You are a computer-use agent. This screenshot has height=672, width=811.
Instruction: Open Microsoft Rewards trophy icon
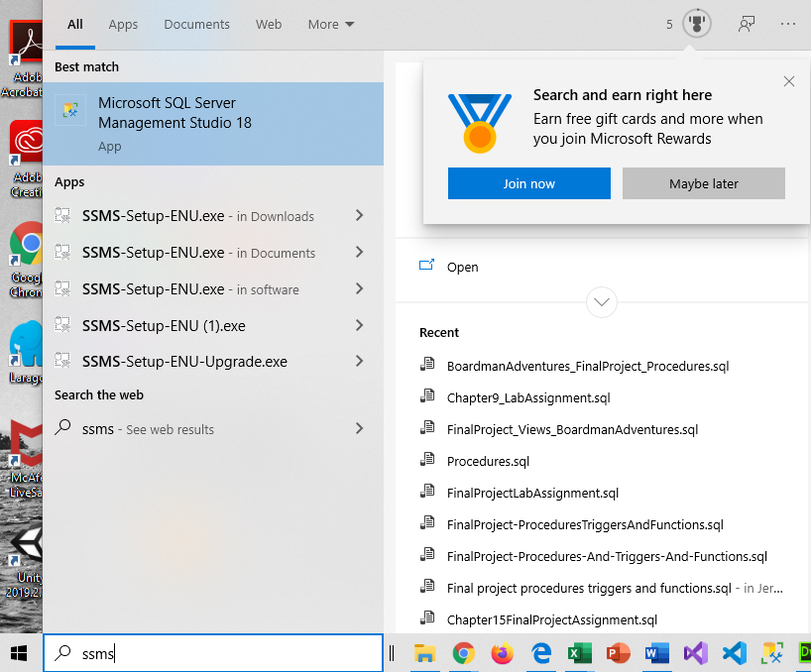pos(696,24)
